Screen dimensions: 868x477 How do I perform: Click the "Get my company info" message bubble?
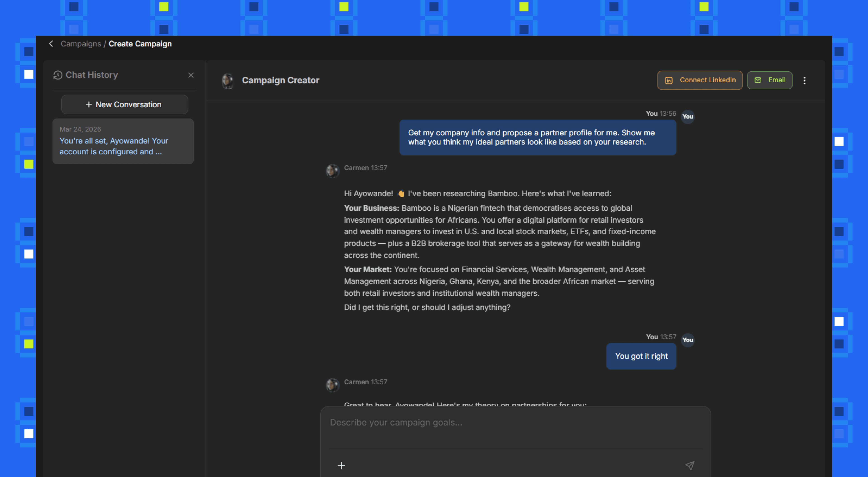pyautogui.click(x=538, y=137)
